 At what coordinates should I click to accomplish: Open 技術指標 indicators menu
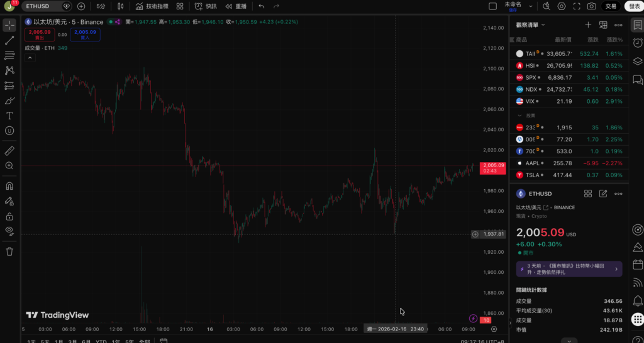152,6
